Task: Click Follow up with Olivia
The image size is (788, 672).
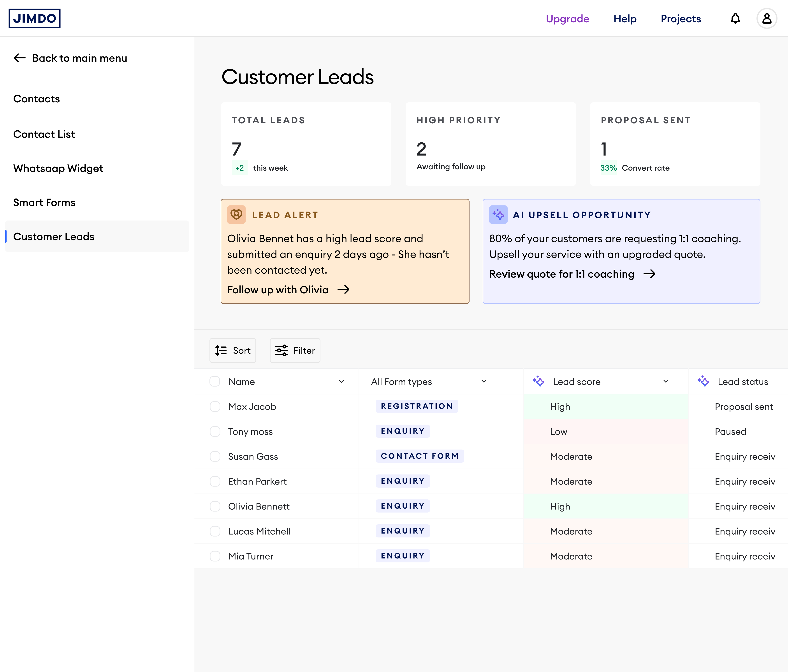Action: pos(278,290)
